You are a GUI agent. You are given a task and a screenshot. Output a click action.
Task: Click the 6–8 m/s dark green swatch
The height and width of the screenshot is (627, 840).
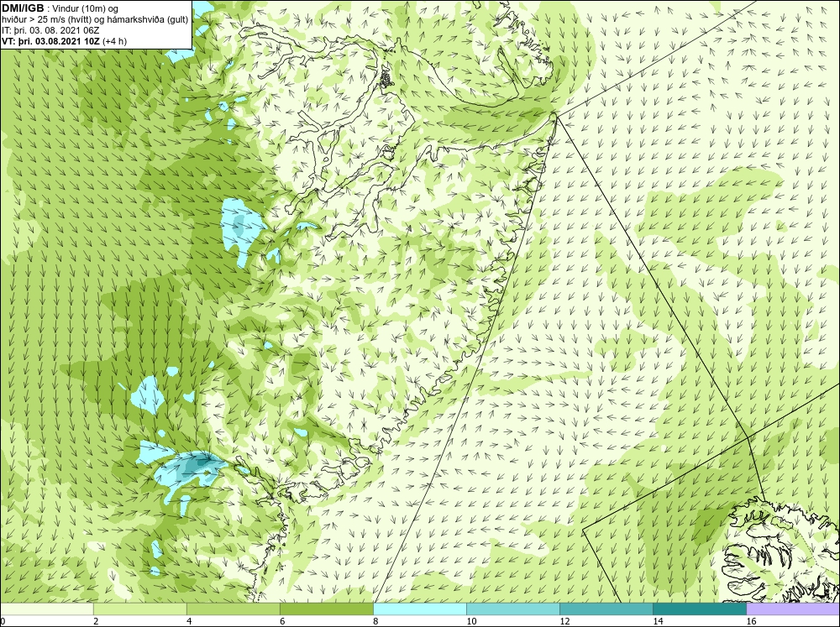point(327,609)
